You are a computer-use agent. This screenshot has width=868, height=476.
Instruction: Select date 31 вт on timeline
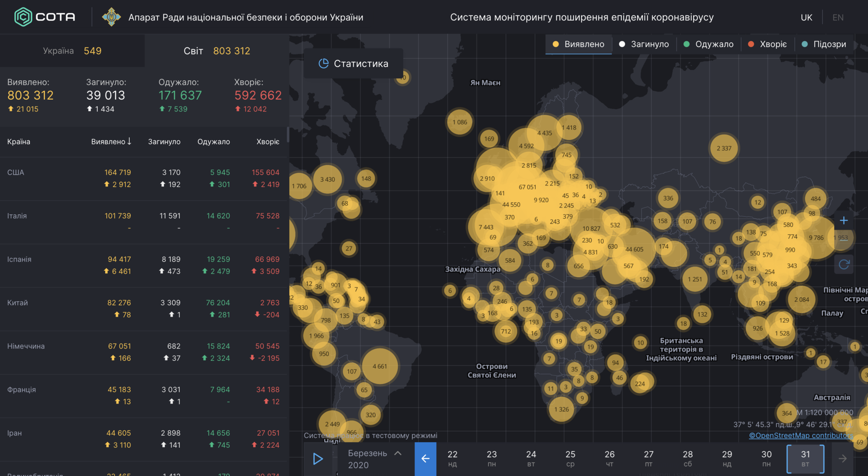point(805,459)
